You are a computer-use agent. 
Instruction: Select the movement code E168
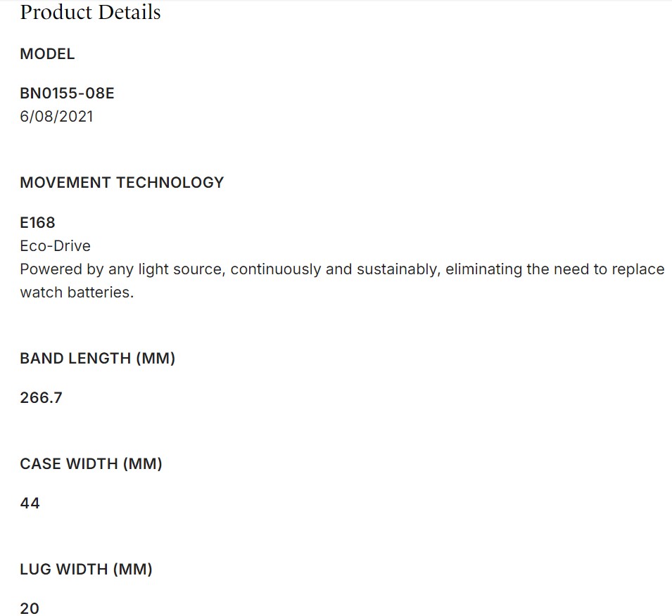pyautogui.click(x=37, y=222)
